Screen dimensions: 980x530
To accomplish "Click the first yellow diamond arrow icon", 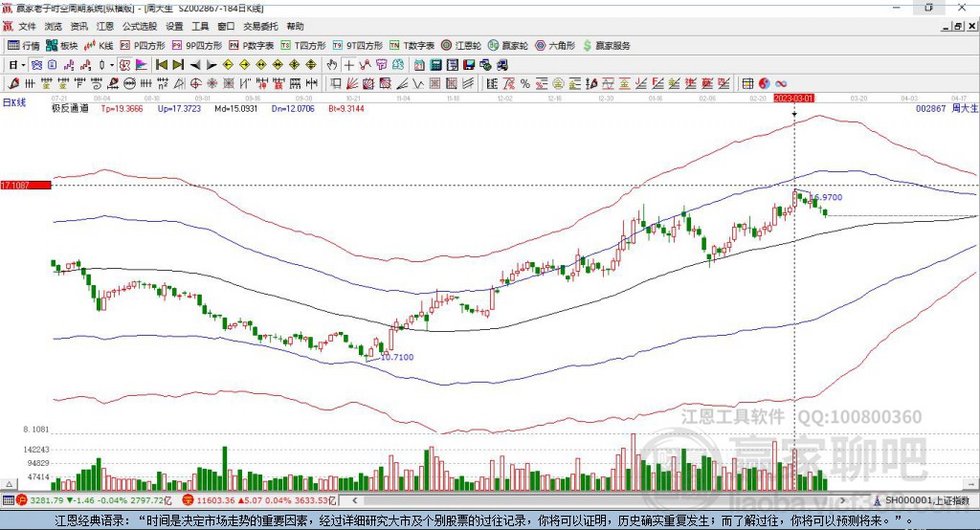I will click(x=228, y=65).
